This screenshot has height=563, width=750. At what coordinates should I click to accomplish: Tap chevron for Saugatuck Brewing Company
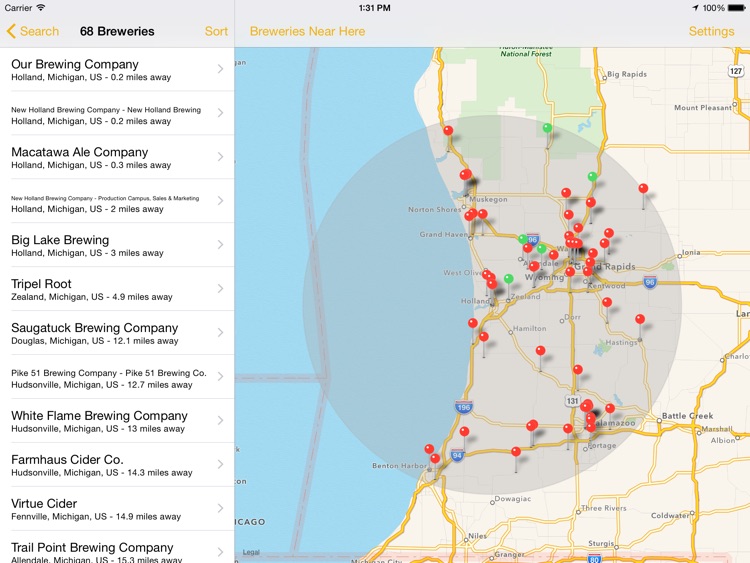click(221, 333)
